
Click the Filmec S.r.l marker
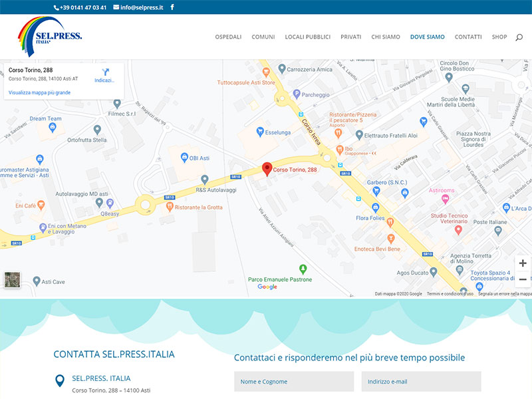point(117,104)
